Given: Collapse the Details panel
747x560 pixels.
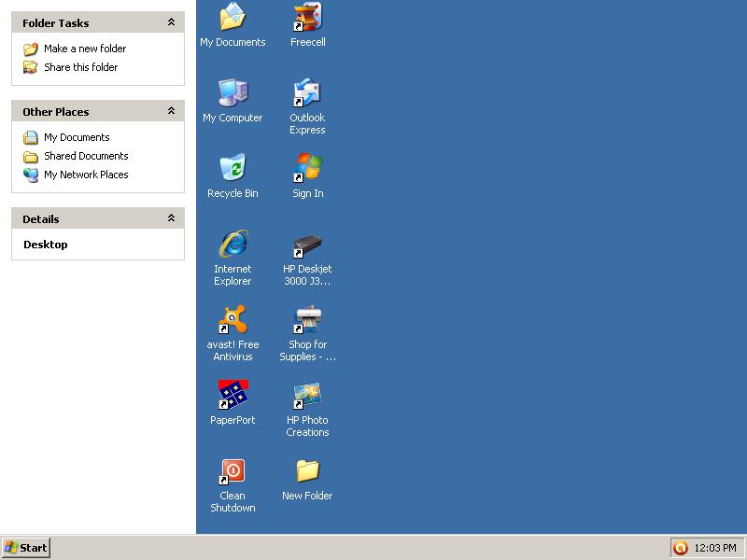Looking at the screenshot, I should tap(171, 217).
